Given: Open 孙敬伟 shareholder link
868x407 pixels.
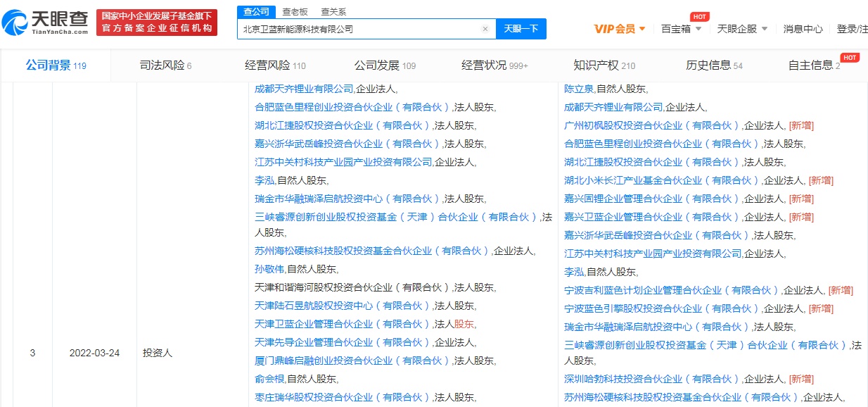Looking at the screenshot, I should tap(269, 269).
